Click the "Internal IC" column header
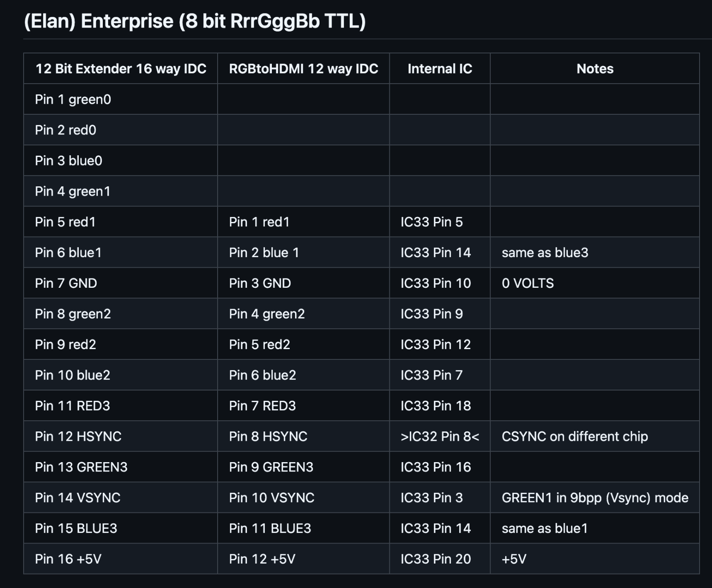This screenshot has width=712, height=588. click(440, 68)
